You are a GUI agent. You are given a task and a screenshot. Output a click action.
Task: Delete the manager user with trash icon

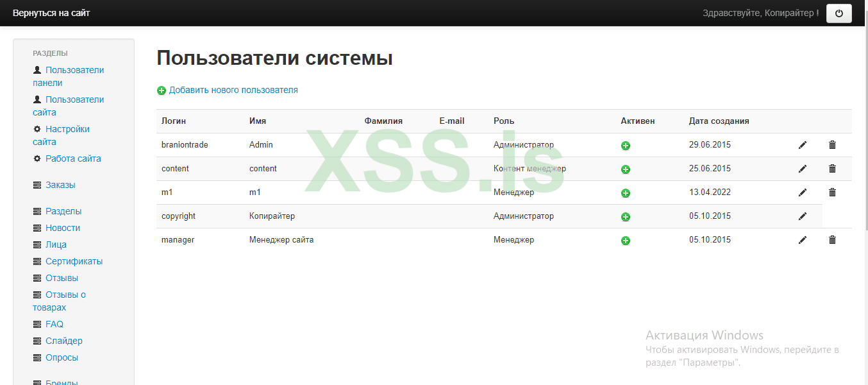pos(832,240)
